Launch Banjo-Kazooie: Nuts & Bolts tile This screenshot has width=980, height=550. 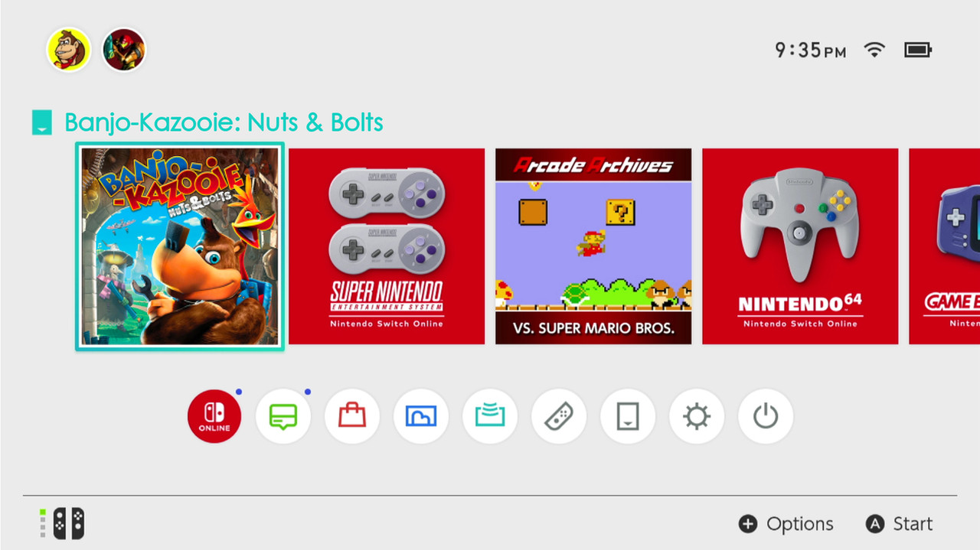pyautogui.click(x=180, y=246)
